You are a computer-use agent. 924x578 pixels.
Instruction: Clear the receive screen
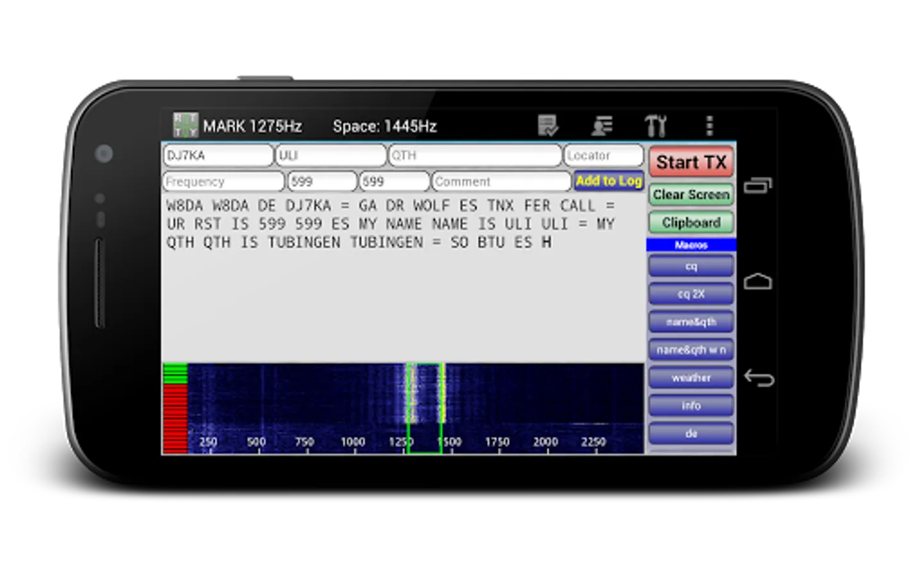coord(691,195)
